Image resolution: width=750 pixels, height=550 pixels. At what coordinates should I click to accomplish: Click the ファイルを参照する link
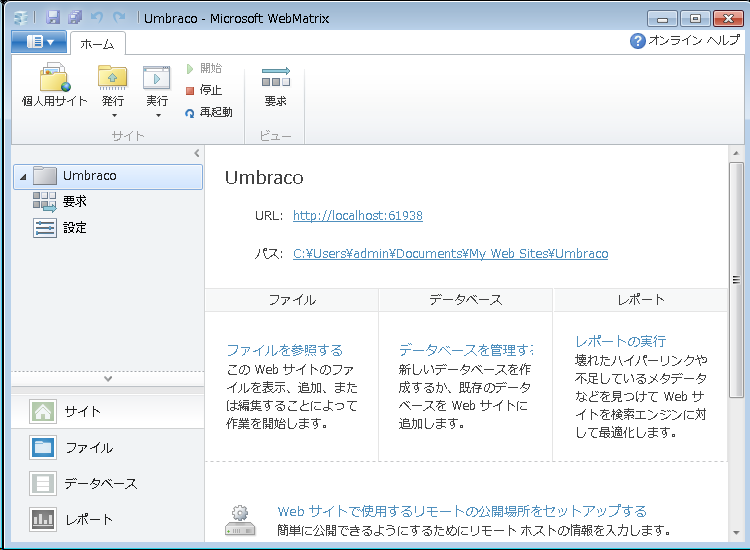pos(285,350)
